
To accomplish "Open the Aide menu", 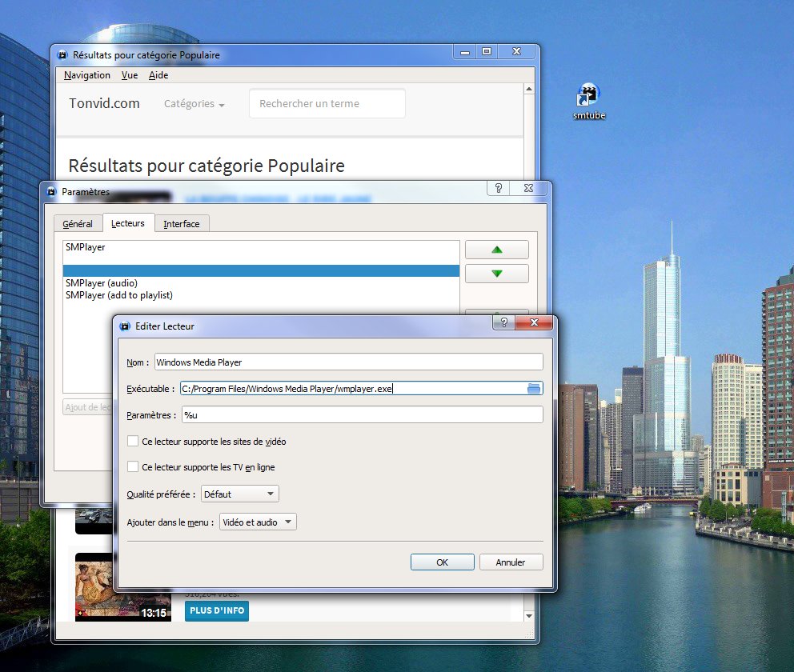I will (158, 75).
